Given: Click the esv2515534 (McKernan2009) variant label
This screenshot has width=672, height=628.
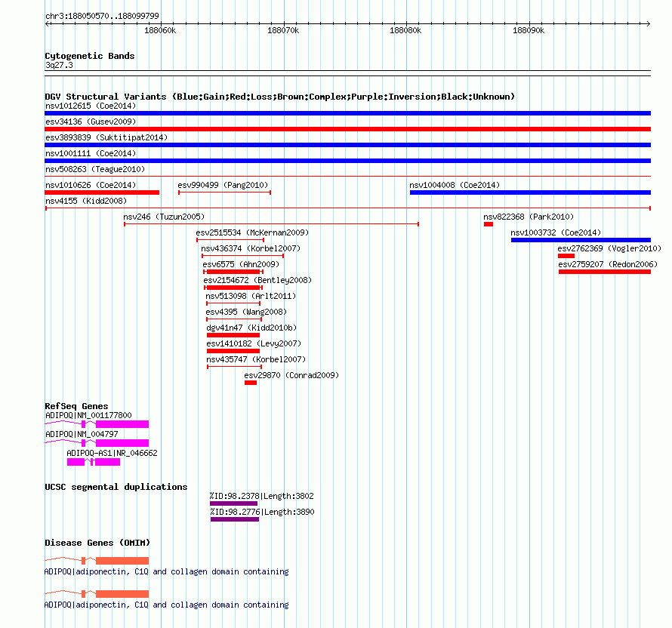Looking at the screenshot, I should pos(252,232).
